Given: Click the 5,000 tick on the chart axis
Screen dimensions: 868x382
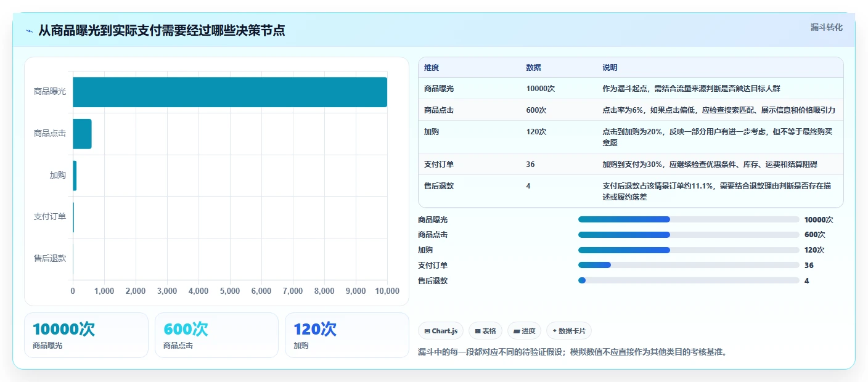Looking at the screenshot, I should [x=230, y=291].
